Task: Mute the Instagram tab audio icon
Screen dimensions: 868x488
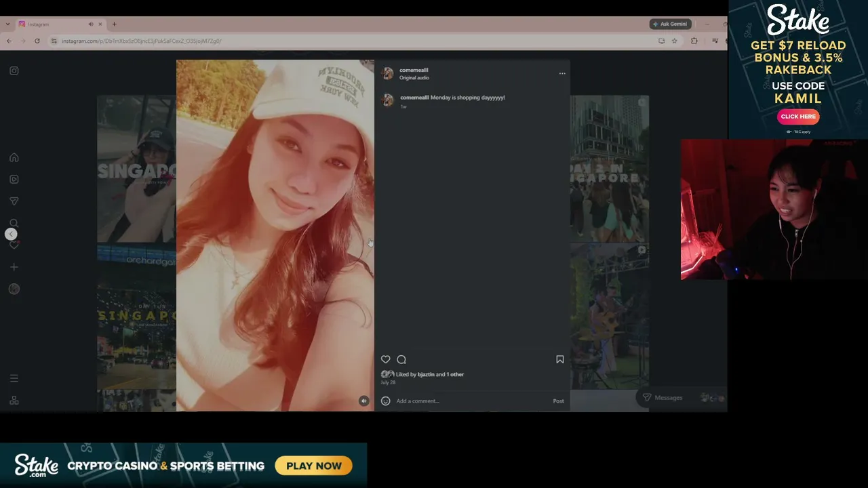Action: (91, 24)
